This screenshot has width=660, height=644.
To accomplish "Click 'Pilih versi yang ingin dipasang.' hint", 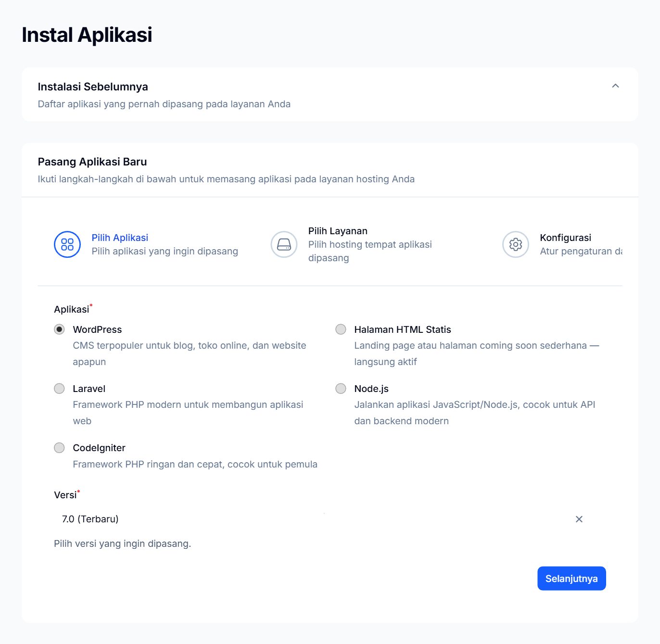I will point(123,543).
